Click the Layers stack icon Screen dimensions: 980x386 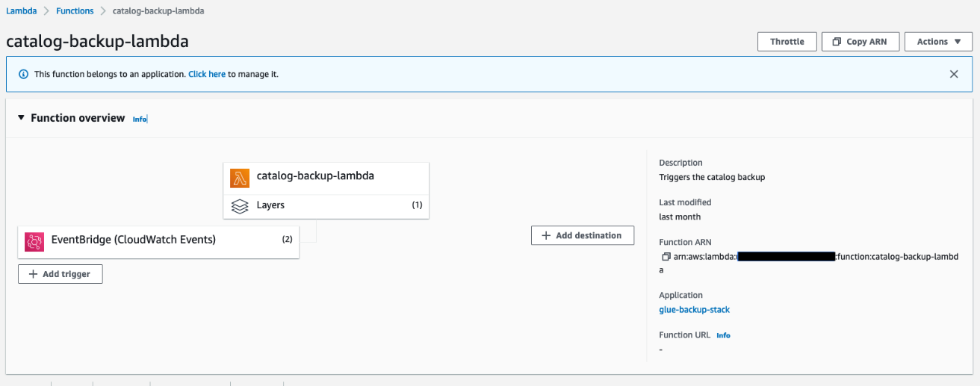(240, 206)
